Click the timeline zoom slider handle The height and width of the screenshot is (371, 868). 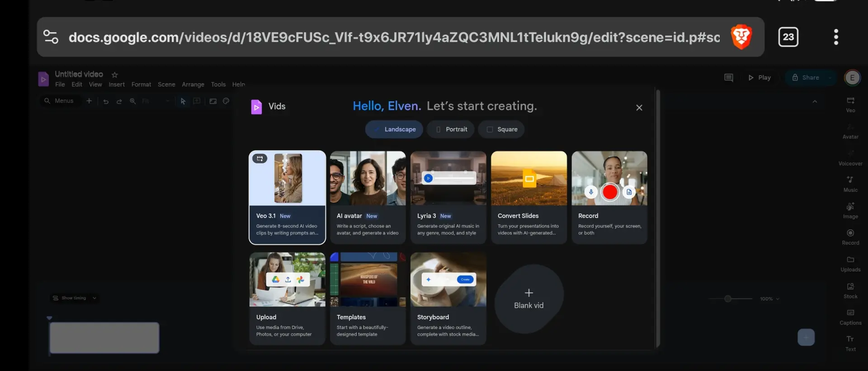point(728,299)
